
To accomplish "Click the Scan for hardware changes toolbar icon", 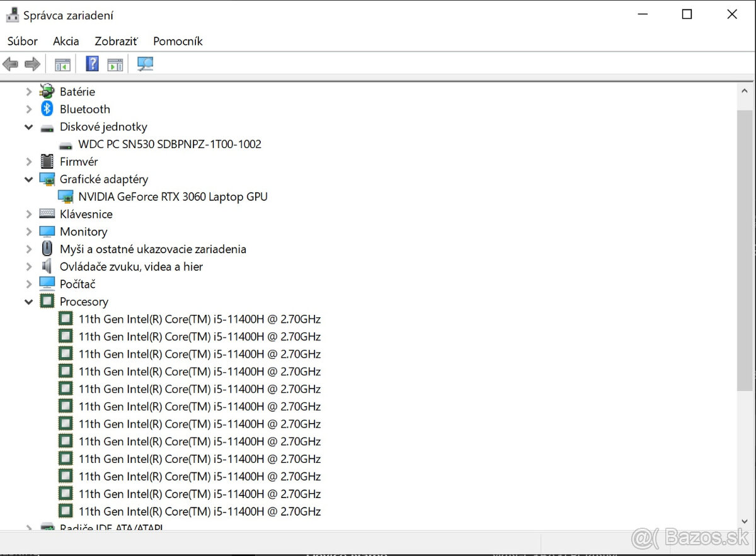I will 145,63.
